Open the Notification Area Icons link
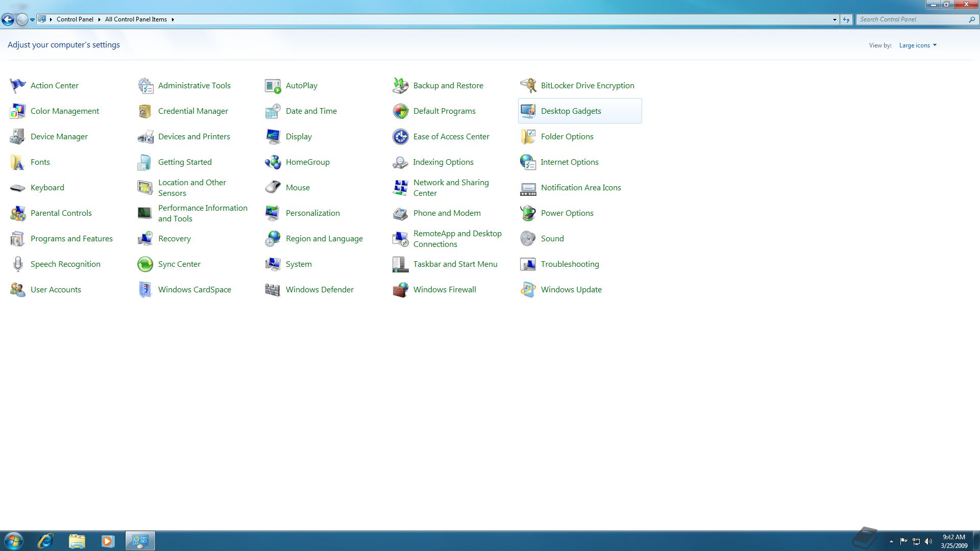The width and height of the screenshot is (980, 551). (581, 188)
